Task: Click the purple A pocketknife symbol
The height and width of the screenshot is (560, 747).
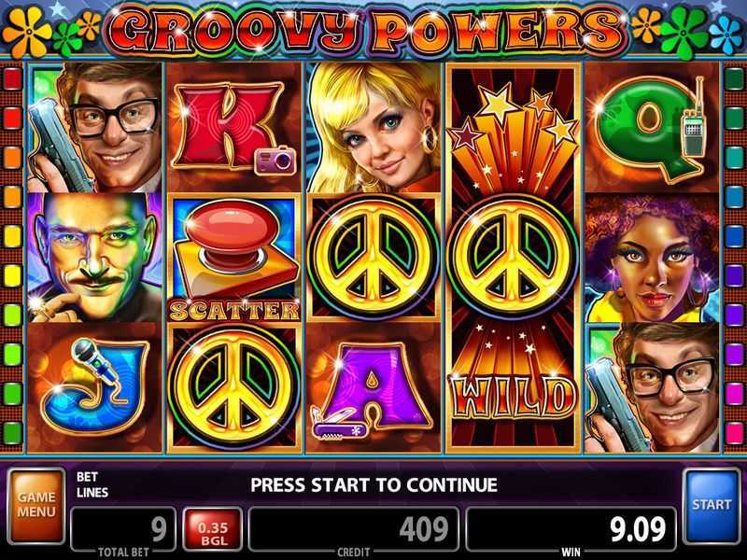Action: 373,387
